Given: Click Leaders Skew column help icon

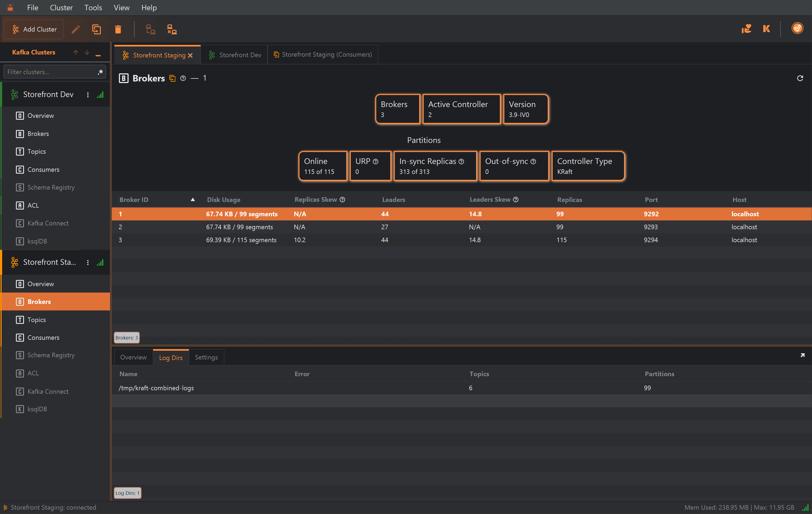Looking at the screenshot, I should pos(516,200).
